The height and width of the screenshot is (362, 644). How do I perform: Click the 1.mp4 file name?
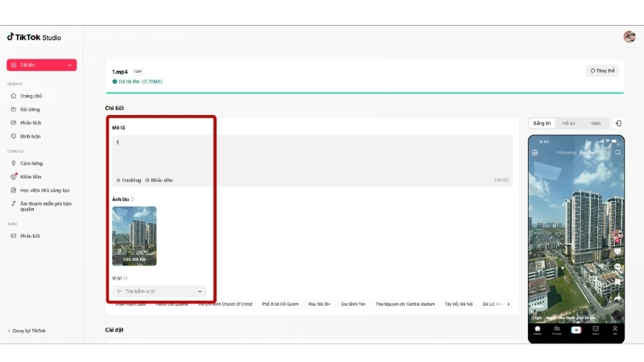pyautogui.click(x=120, y=72)
